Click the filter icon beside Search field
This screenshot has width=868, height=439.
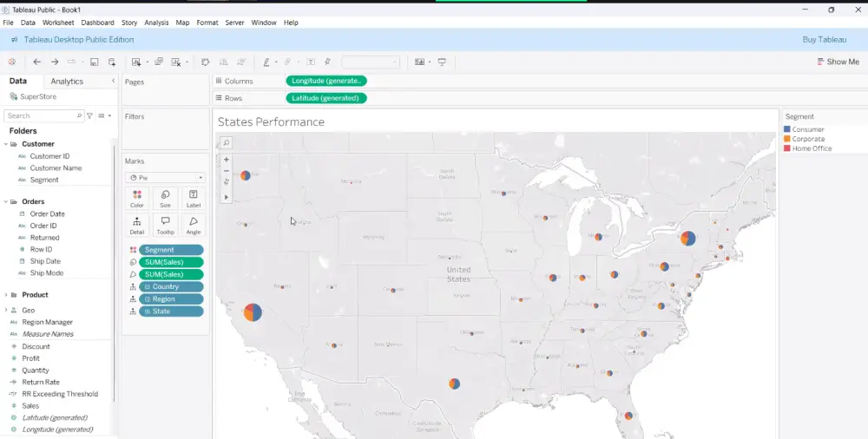pyautogui.click(x=89, y=115)
